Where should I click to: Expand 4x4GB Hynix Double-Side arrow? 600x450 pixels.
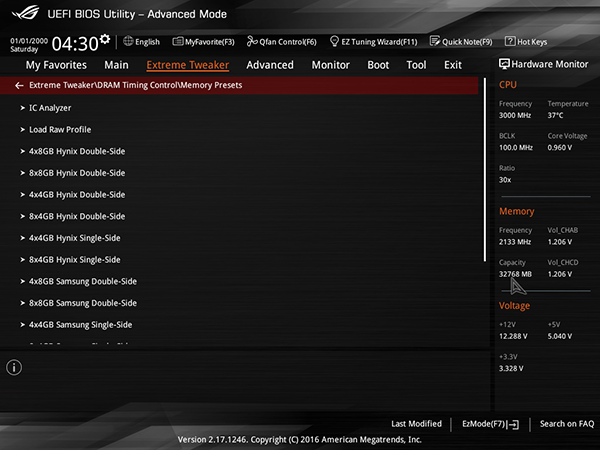pyautogui.click(x=23, y=195)
